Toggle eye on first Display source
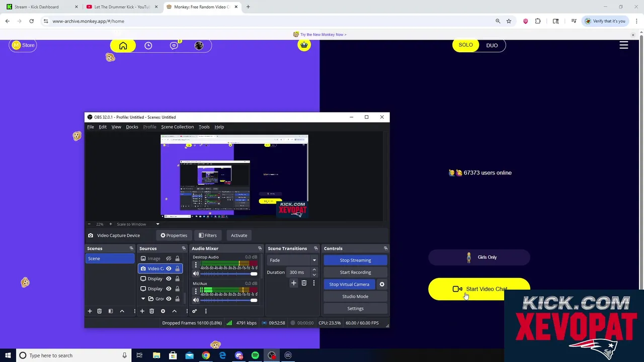 169,279
